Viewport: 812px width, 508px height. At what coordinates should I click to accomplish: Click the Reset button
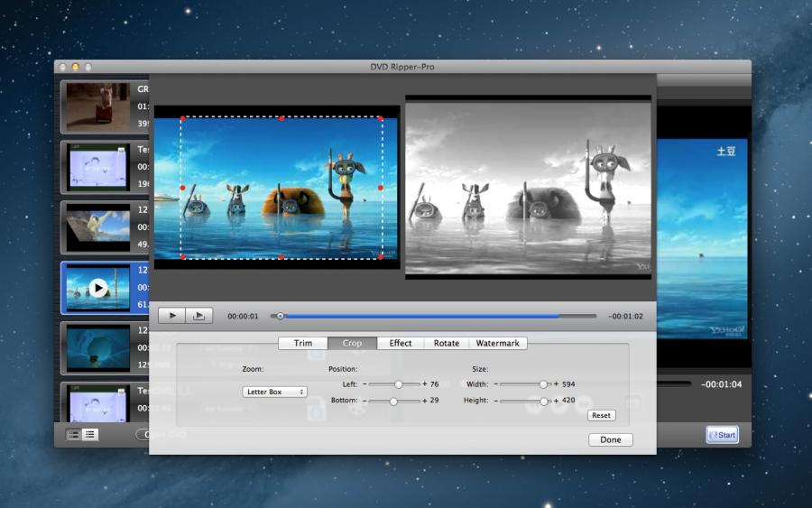coord(601,415)
